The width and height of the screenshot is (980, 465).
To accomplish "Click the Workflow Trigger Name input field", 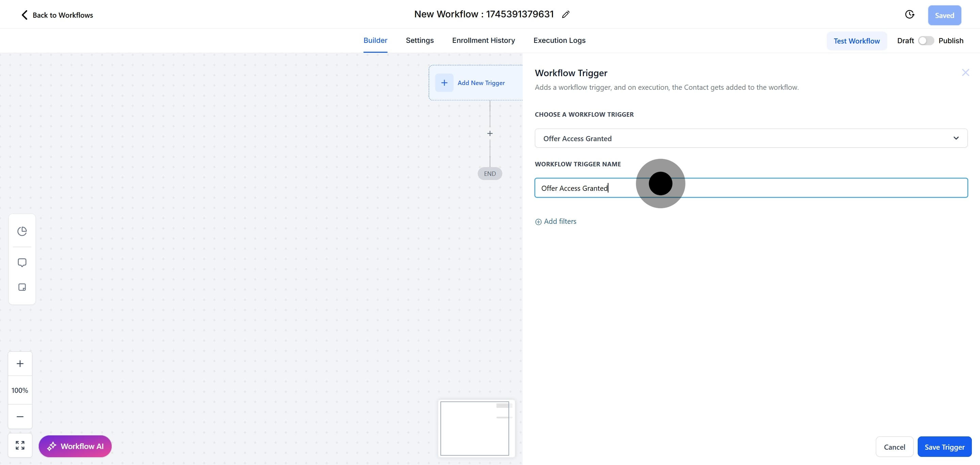I will point(799,188).
